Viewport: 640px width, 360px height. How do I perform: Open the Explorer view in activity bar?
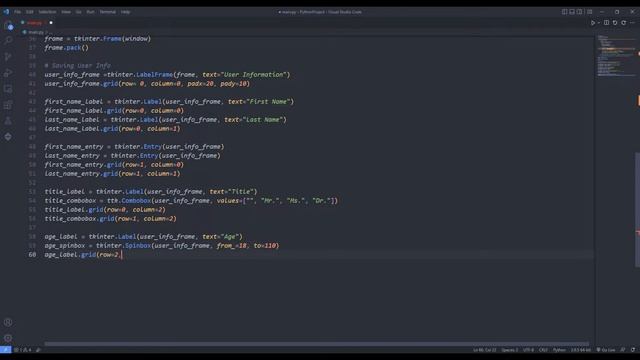pos(8,26)
